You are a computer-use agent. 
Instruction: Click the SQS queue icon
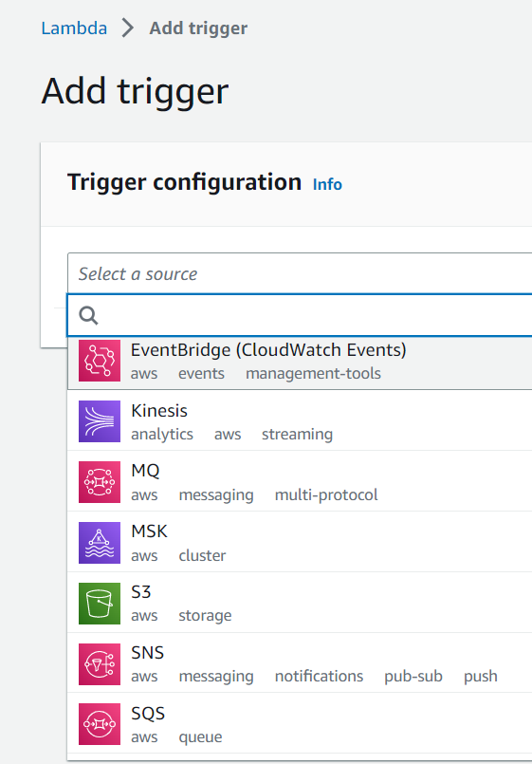[100, 724]
